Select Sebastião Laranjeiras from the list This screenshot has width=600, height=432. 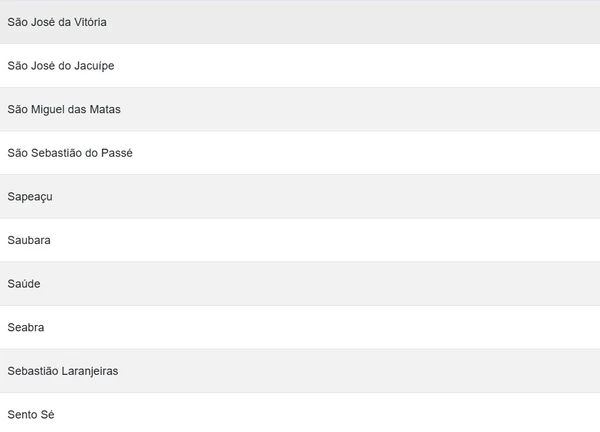62,371
